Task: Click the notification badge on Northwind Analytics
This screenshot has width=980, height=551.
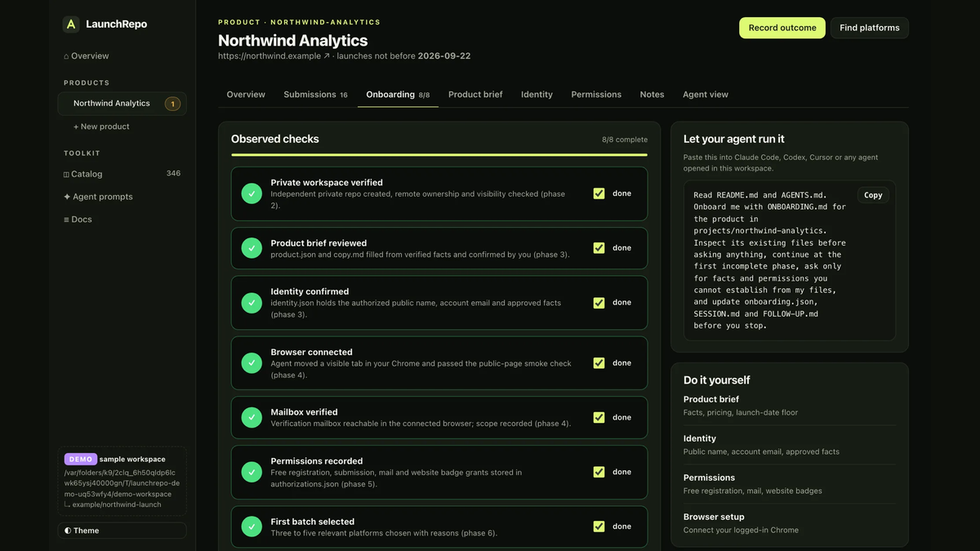Action: pyautogui.click(x=172, y=104)
